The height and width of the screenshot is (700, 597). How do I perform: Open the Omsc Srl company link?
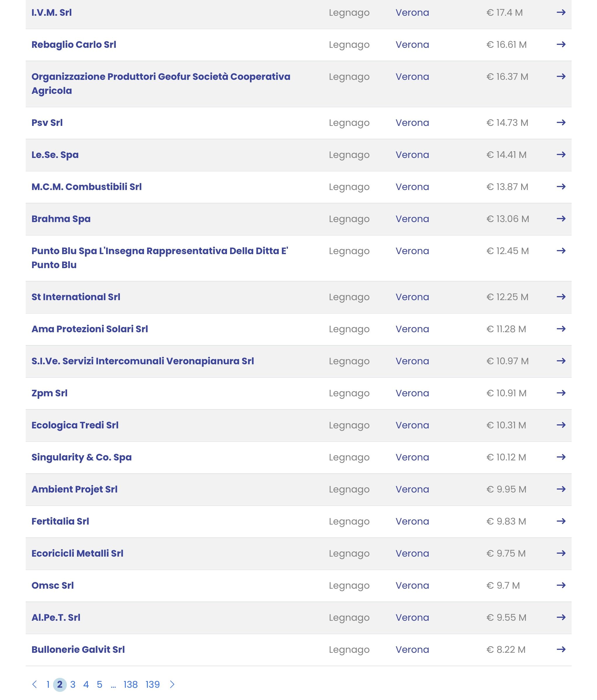52,586
